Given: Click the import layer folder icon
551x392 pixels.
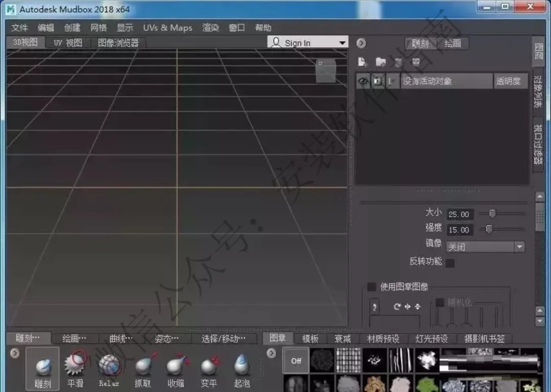Looking at the screenshot, I should click(380, 62).
